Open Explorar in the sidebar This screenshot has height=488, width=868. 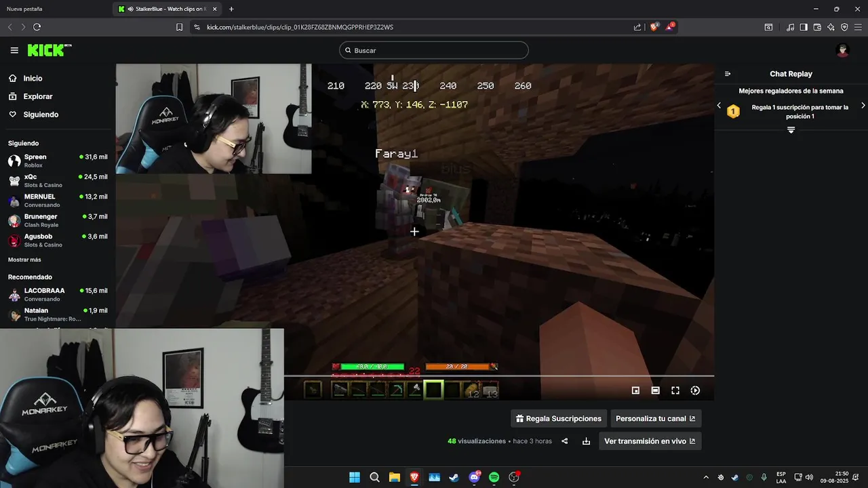[x=37, y=96]
